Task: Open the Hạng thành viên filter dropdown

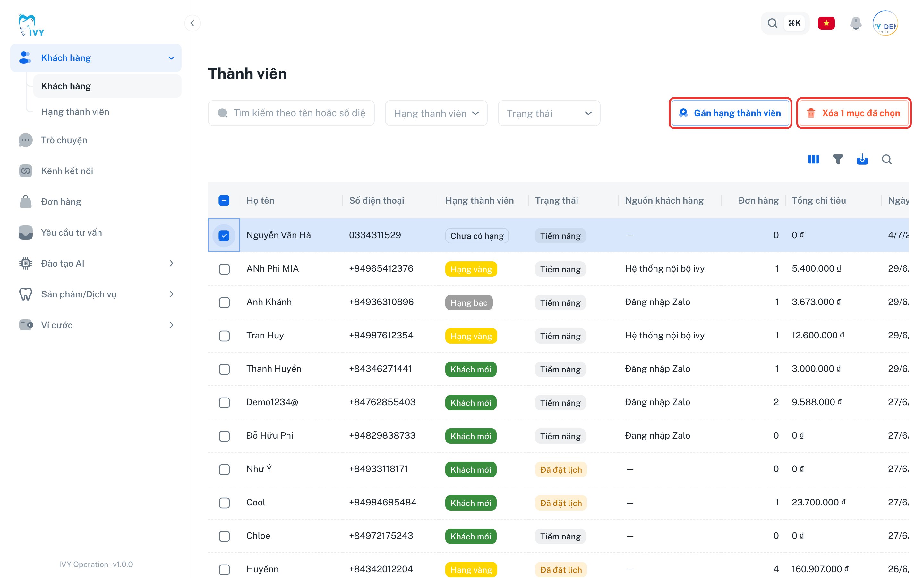Action: point(436,113)
